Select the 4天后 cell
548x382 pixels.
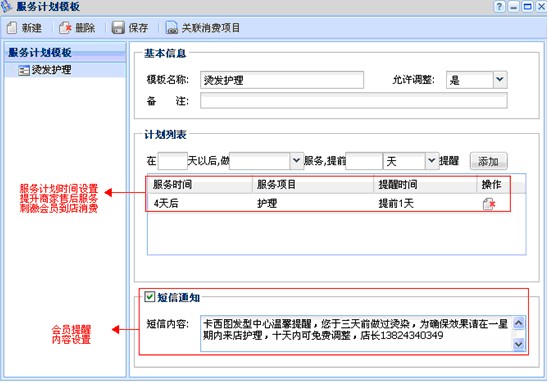pyautogui.click(x=166, y=203)
